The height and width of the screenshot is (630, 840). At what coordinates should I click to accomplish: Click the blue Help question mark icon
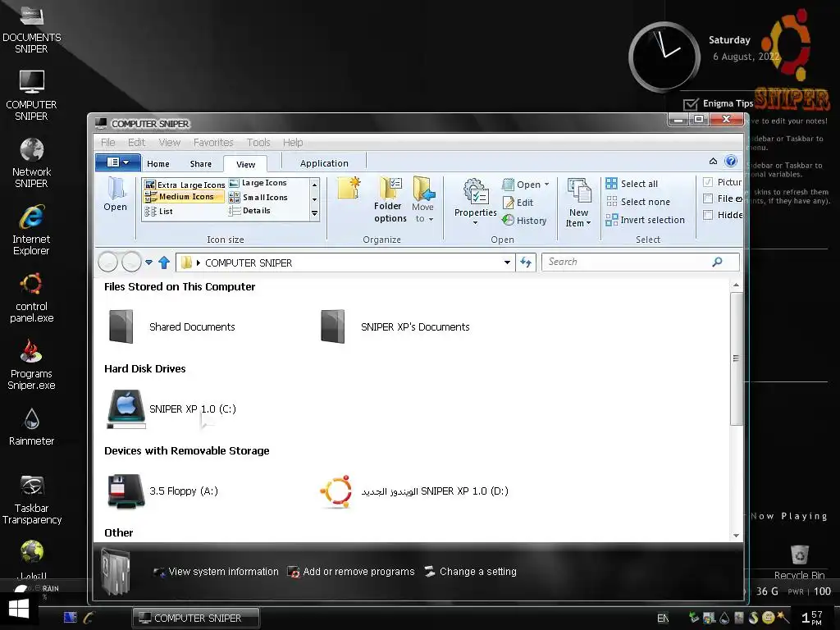coord(731,161)
